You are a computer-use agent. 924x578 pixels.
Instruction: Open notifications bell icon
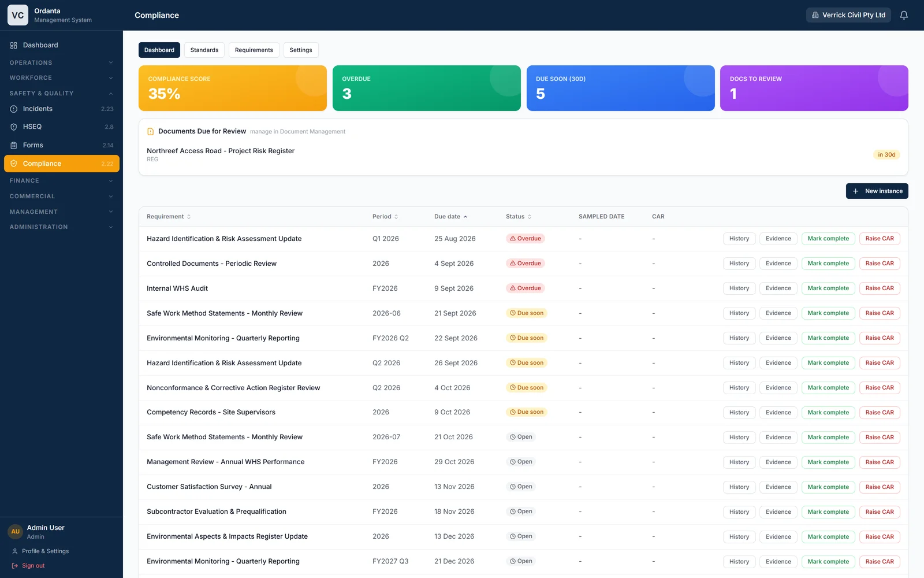point(904,15)
